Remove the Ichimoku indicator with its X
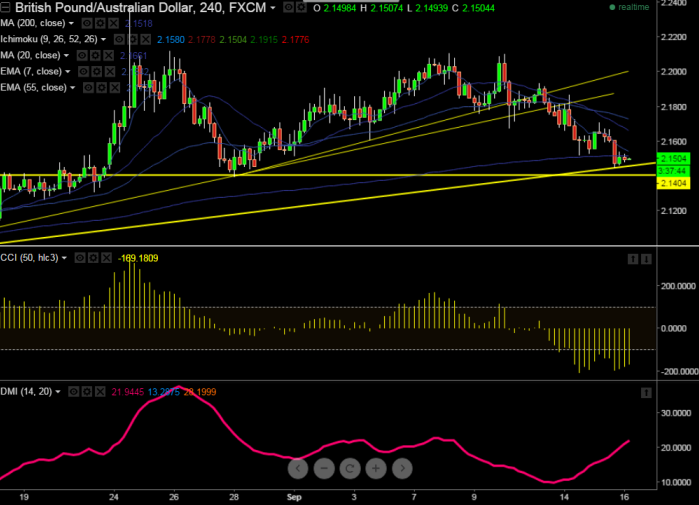 pyautogui.click(x=146, y=39)
